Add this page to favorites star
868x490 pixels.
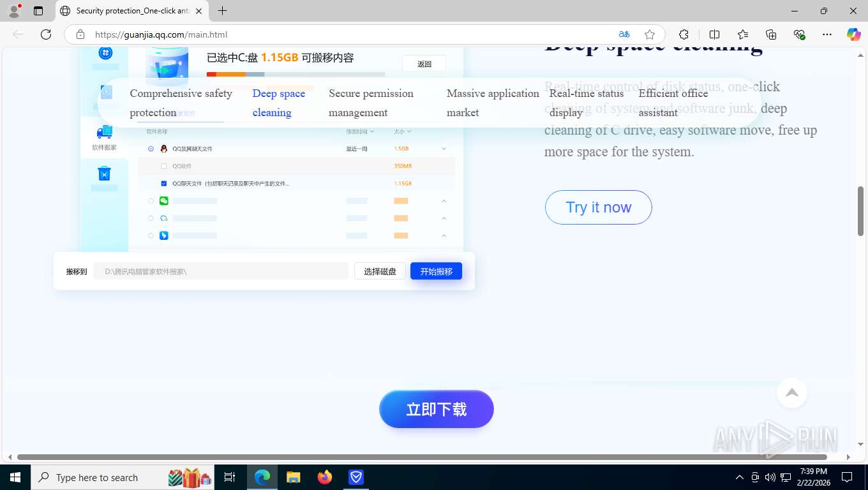pos(650,34)
